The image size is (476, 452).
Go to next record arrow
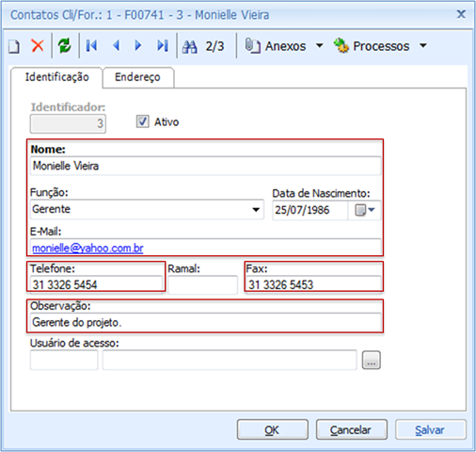137,46
